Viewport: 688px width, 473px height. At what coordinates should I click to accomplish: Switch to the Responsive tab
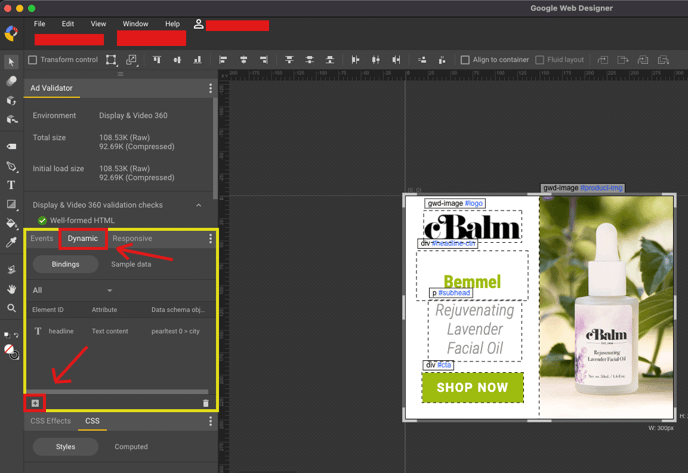click(132, 238)
